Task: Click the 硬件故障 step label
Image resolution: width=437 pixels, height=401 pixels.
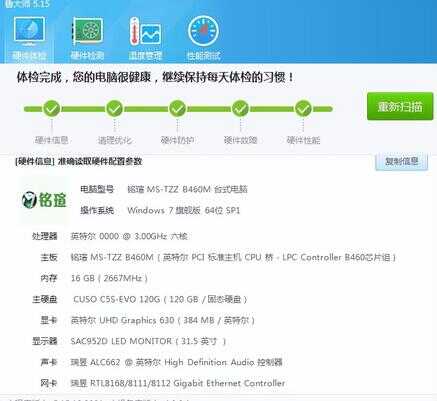Action: (x=240, y=140)
